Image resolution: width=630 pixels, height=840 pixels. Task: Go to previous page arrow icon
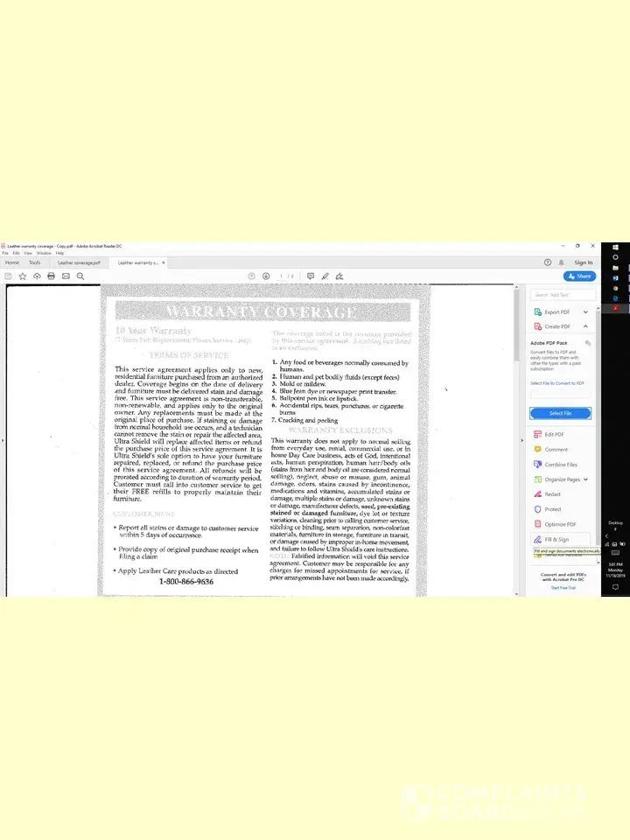[x=251, y=276]
